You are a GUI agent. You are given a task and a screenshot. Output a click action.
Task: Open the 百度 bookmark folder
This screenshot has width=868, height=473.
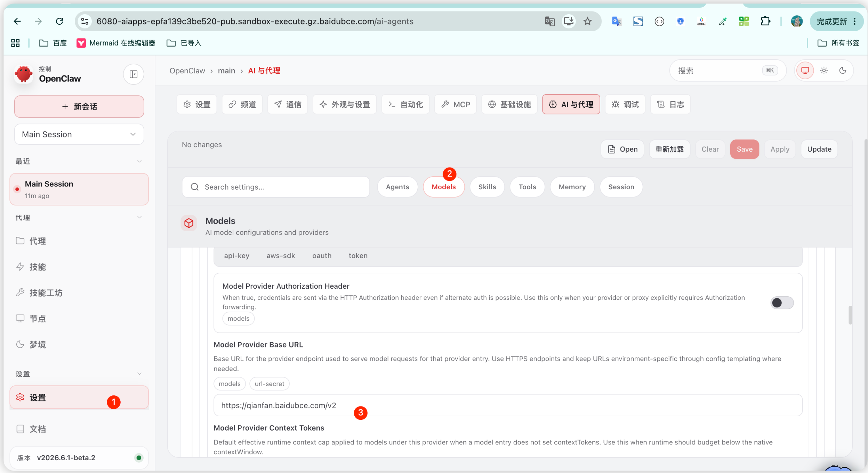tap(53, 43)
